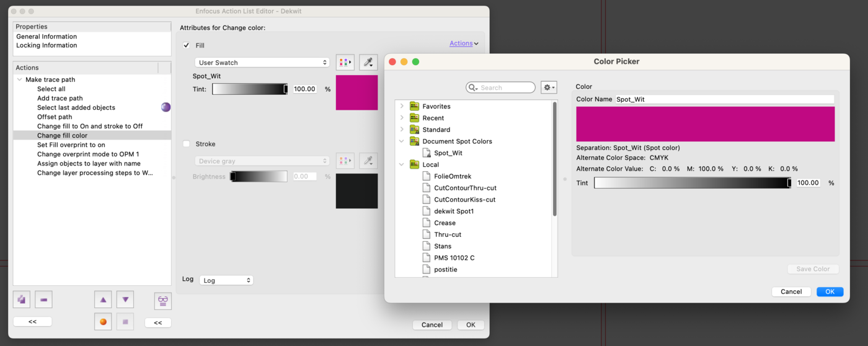Select Thru-cut in color list

click(x=448, y=234)
